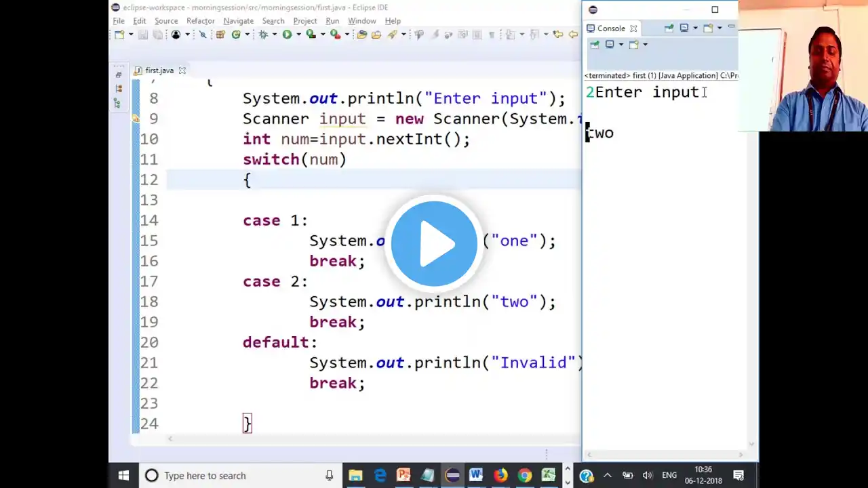Image resolution: width=868 pixels, height=488 pixels.
Task: Expand the New Java Class dropdown arrow
Action: (246, 35)
